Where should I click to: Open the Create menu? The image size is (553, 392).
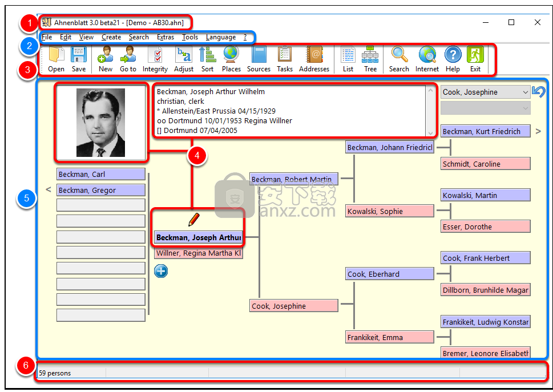point(111,37)
